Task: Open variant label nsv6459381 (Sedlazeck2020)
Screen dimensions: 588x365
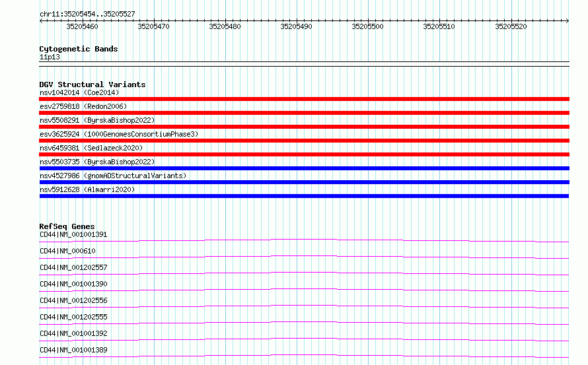Action: (x=91, y=148)
